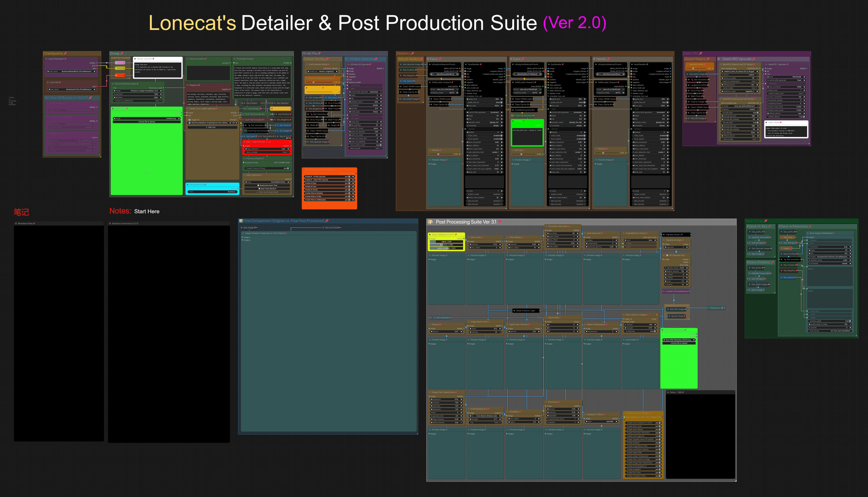
Task: Toggle Enable #Save w/Metadata switch
Action: (349, 200)
